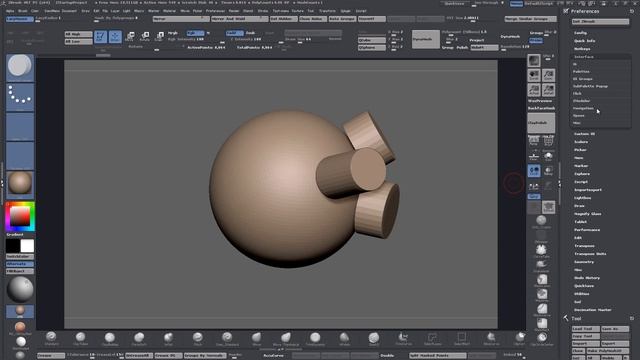Select the ClayTubes brush icon

pos(80,338)
